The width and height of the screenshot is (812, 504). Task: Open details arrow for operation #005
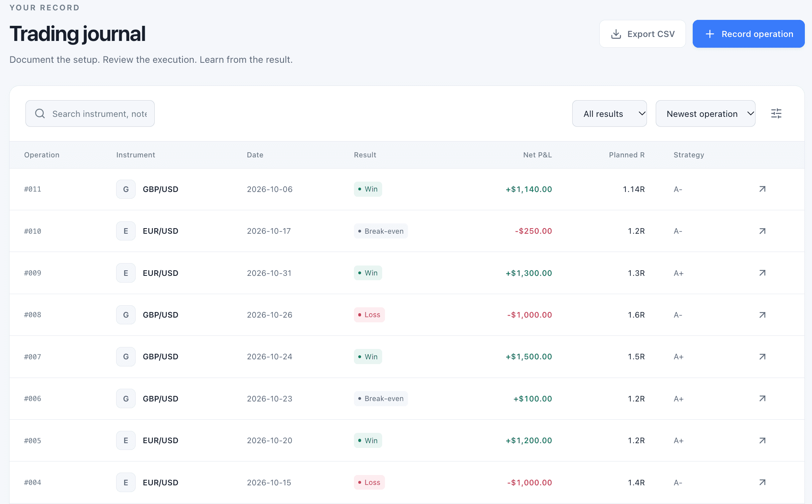(762, 440)
